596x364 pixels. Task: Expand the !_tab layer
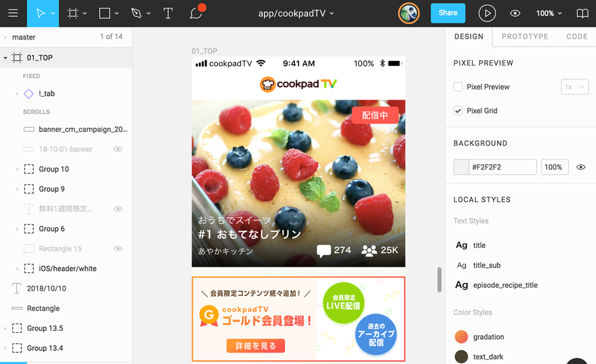[17, 94]
